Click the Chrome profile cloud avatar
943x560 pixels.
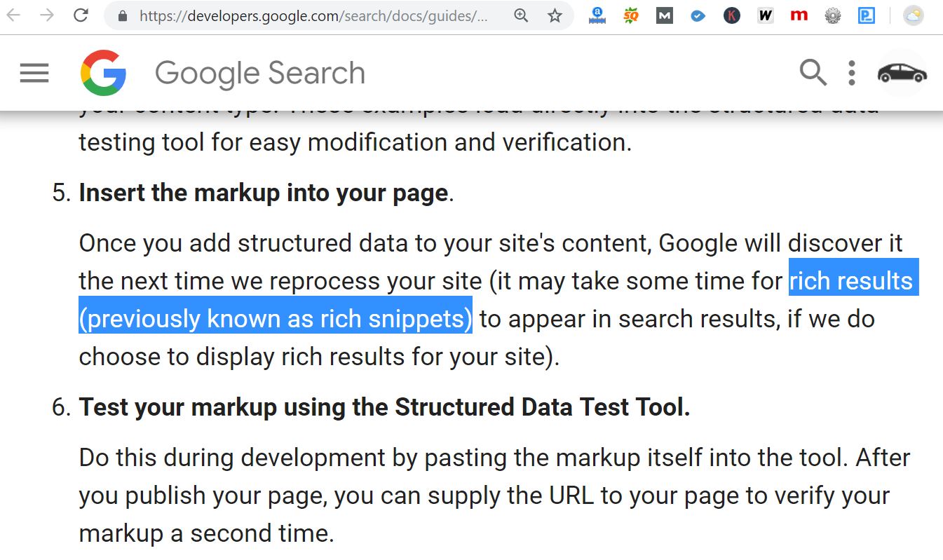tap(913, 15)
